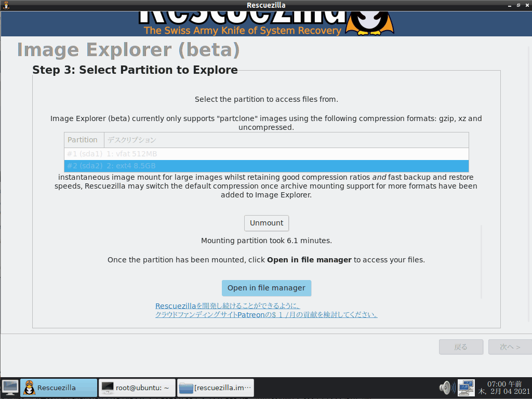Open the volume speaker tray icon

pos(447,388)
